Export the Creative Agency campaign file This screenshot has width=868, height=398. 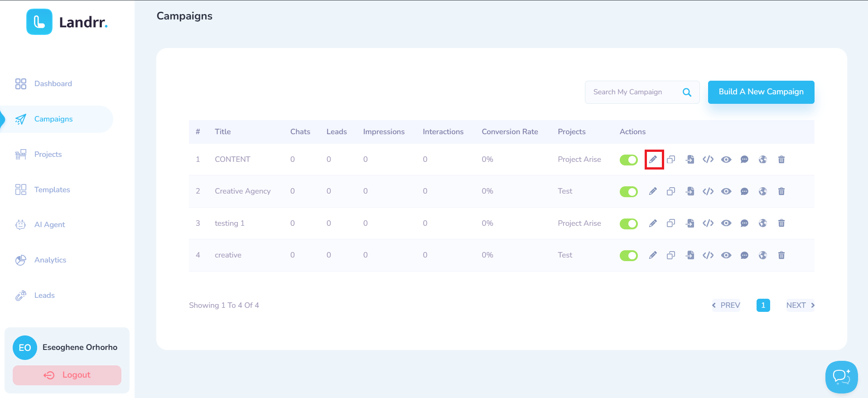point(690,191)
